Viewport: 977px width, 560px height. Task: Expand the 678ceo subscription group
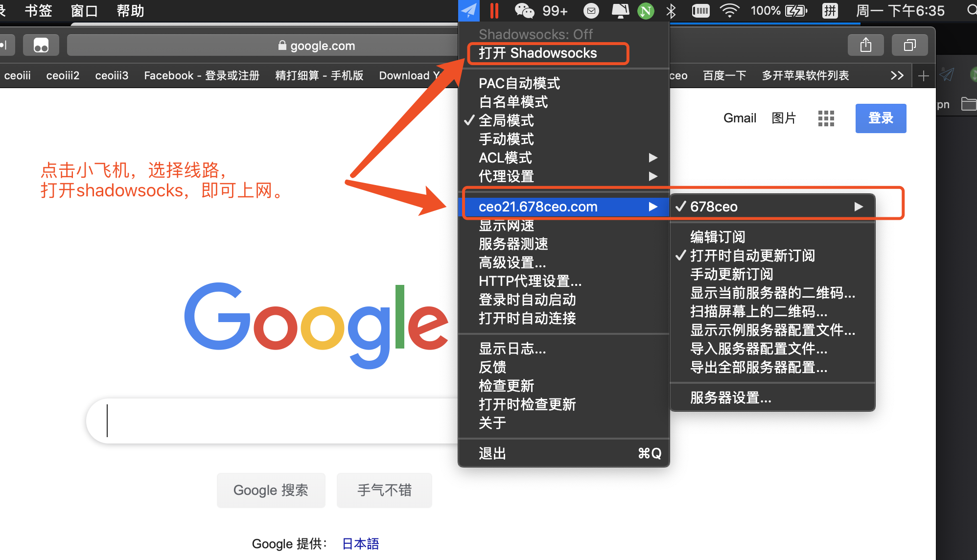[772, 207]
